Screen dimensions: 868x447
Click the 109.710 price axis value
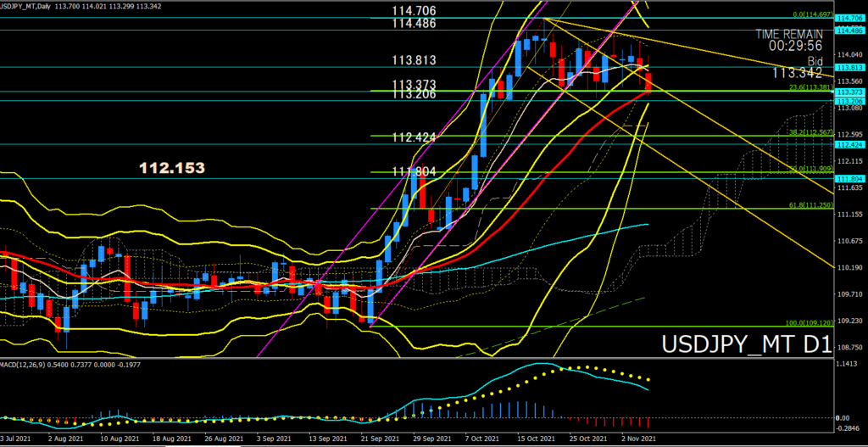coord(849,294)
